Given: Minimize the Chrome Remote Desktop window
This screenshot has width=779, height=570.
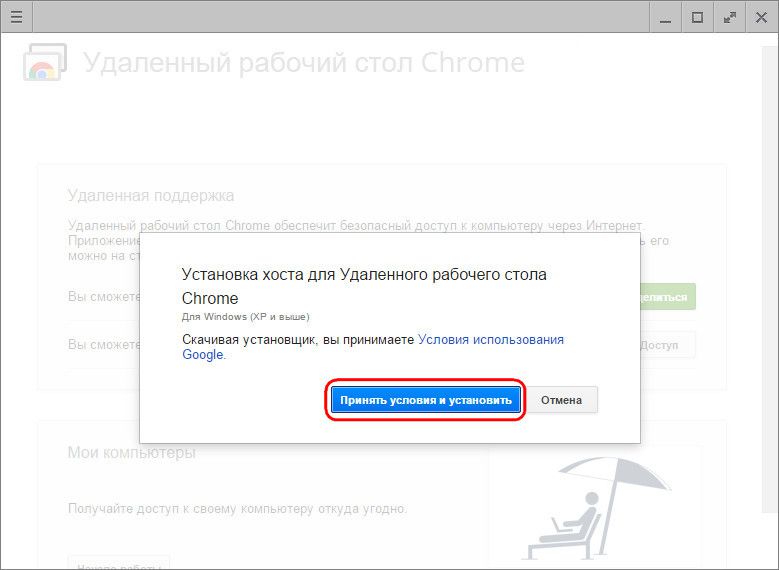Looking at the screenshot, I should [x=664, y=17].
